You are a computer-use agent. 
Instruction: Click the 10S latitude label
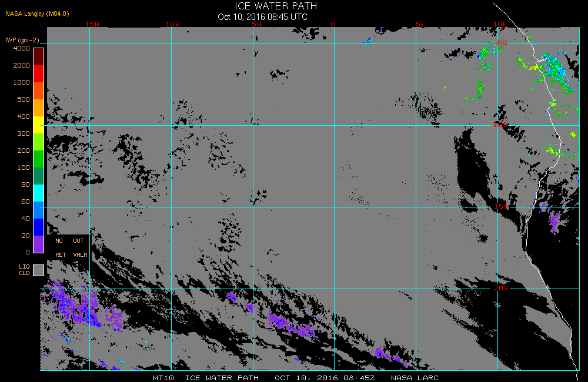coord(500,125)
